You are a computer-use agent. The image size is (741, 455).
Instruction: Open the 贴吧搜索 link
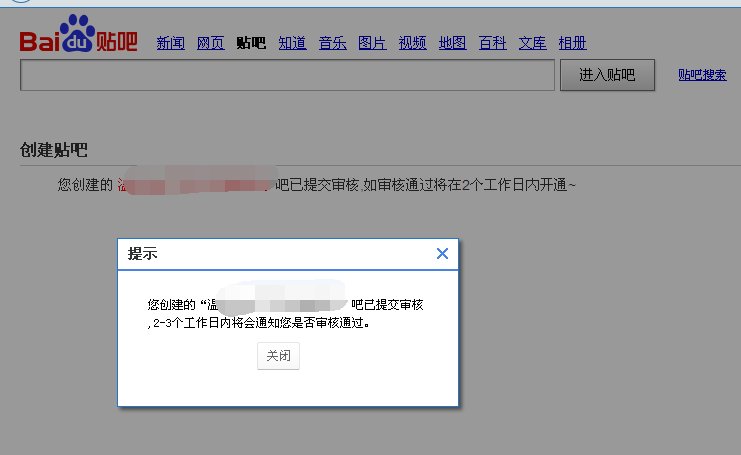702,75
